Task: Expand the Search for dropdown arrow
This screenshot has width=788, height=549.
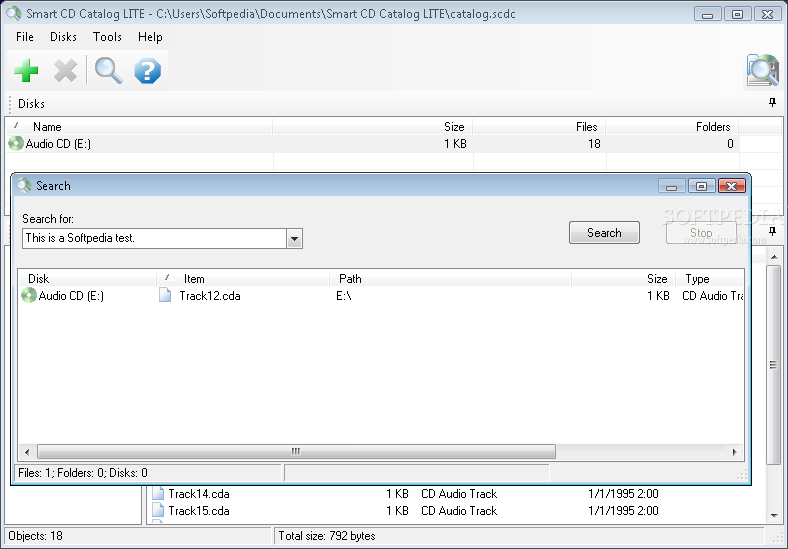Action: [294, 238]
